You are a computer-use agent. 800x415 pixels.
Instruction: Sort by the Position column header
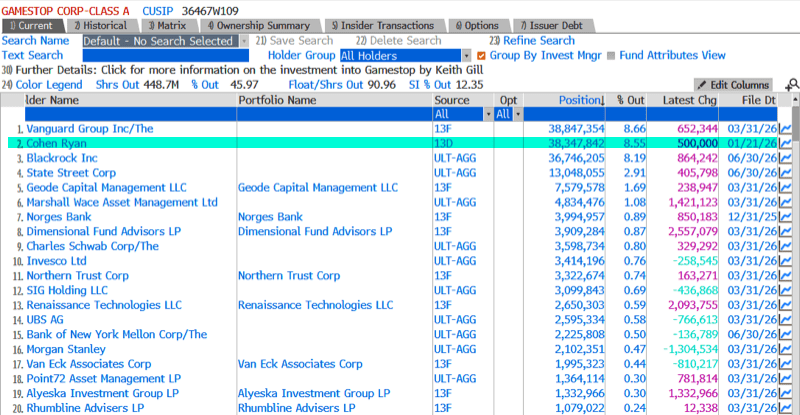581,100
